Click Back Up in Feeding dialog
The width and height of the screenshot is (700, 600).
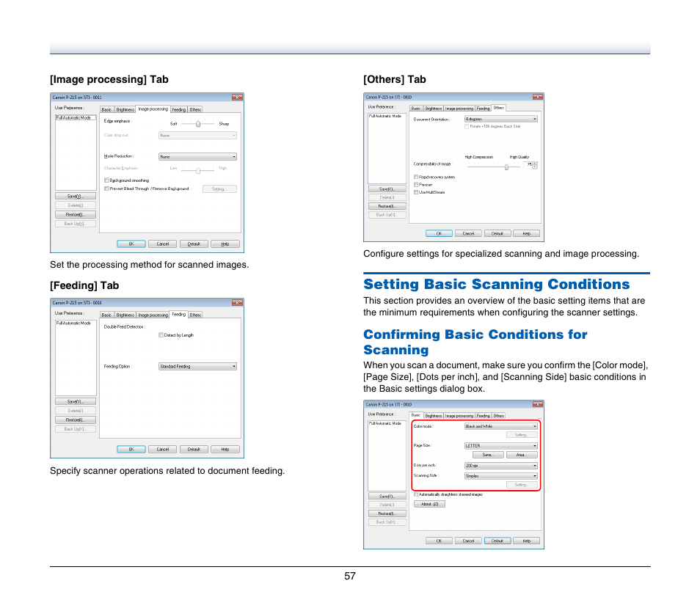pyautogui.click(x=76, y=429)
